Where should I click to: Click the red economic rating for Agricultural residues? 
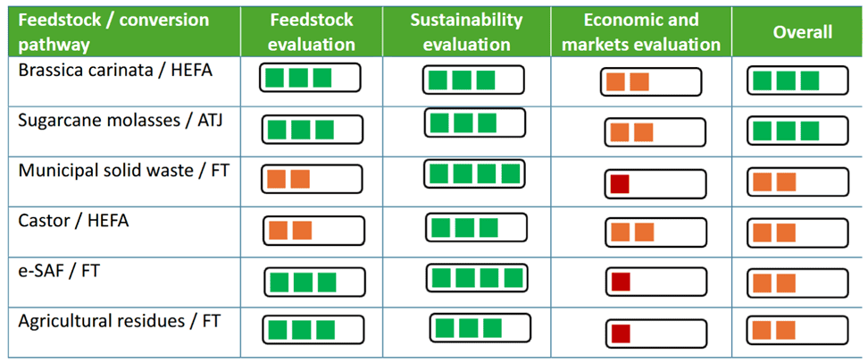tap(655, 333)
